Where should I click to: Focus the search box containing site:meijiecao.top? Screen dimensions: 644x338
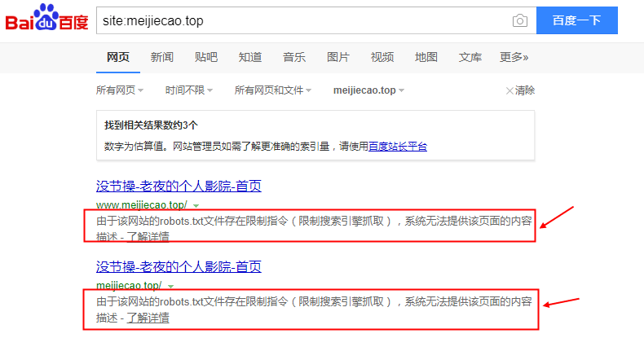(316, 20)
